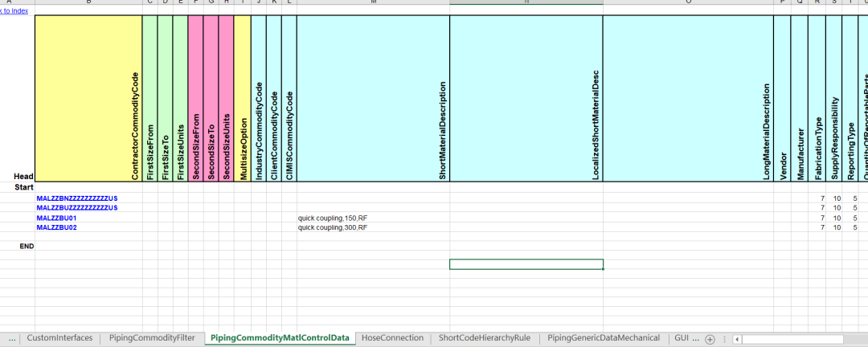868x347 pixels.
Task: Select cell MALZZBUZZZZZZZZZZUS
Action: click(88, 207)
